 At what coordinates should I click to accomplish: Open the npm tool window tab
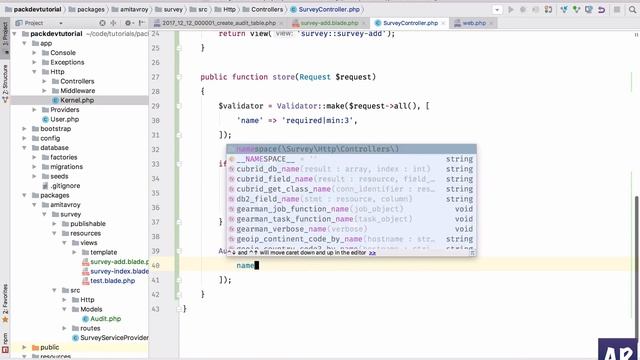(5, 342)
